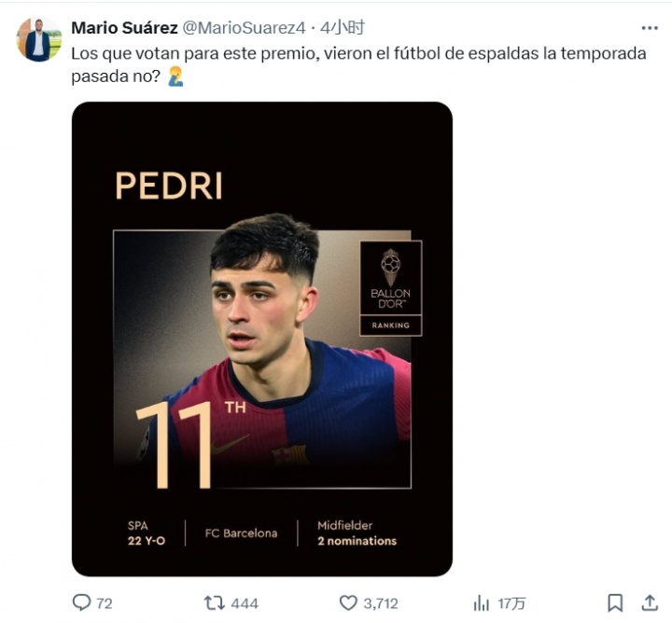The width and height of the screenshot is (672, 623).
Task: Click the 3,712 likes count
Action: (380, 603)
